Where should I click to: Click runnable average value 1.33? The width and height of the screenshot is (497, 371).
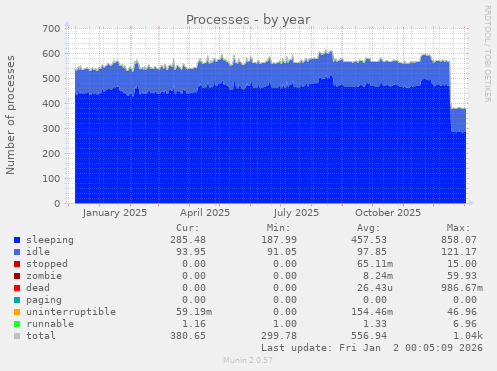coord(375,324)
